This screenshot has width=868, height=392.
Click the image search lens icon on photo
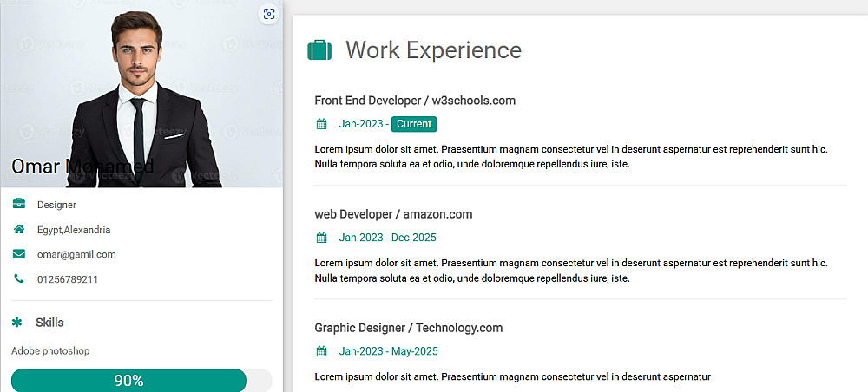[x=269, y=14]
